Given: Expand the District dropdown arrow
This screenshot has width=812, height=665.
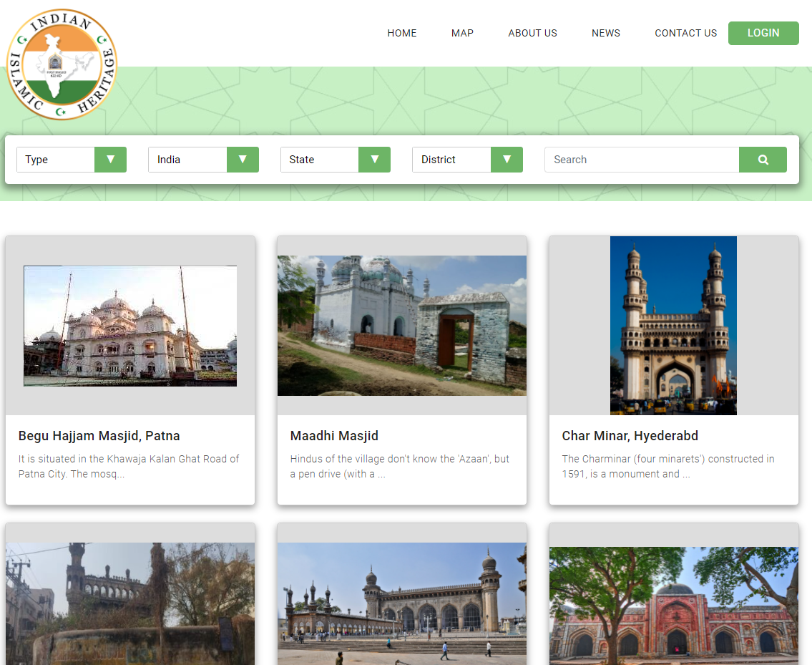Looking at the screenshot, I should pyautogui.click(x=507, y=160).
